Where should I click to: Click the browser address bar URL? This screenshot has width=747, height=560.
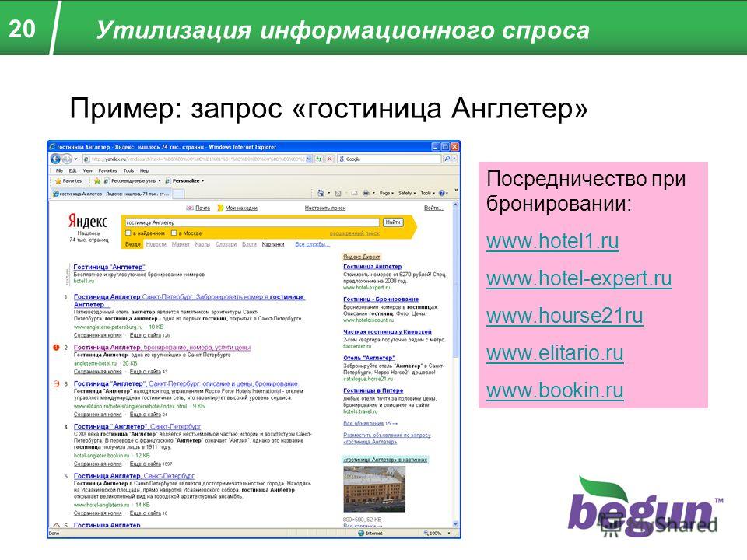click(198, 159)
